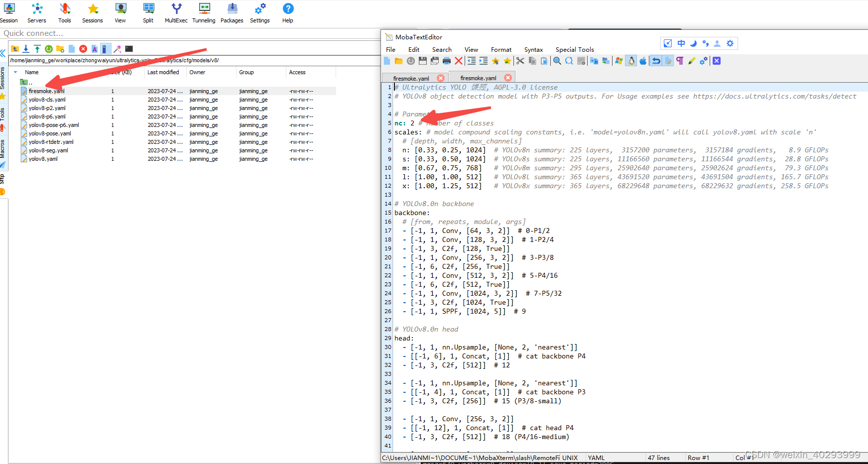Open the Search menu
The height and width of the screenshot is (464, 868).
point(442,50)
